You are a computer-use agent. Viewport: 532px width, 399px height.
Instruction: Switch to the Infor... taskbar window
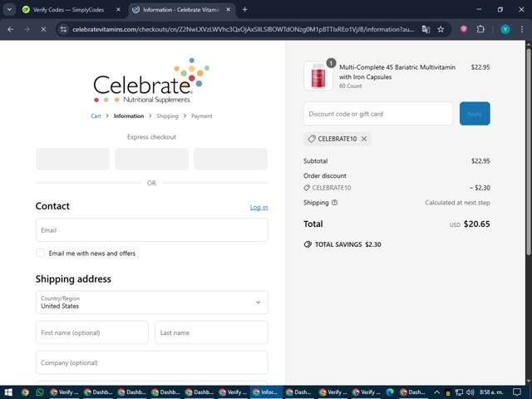point(266,392)
